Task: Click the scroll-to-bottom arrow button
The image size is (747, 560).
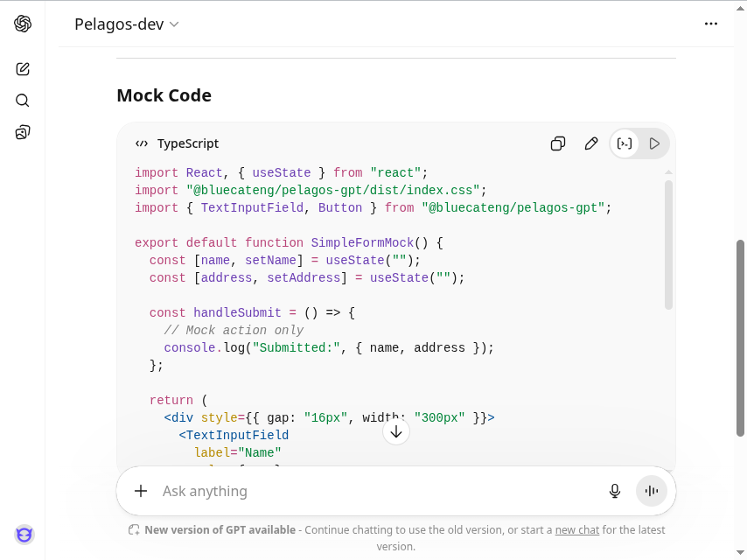Action: click(396, 431)
